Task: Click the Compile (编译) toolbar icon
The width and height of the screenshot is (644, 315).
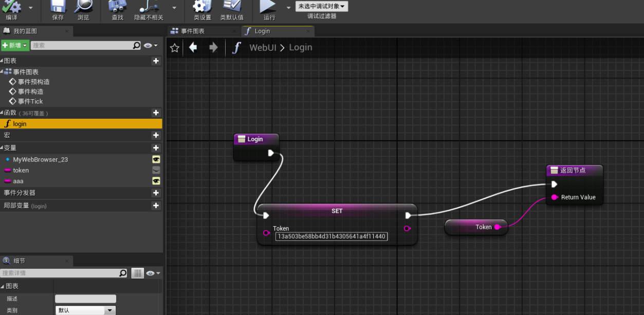Action: [x=11, y=7]
